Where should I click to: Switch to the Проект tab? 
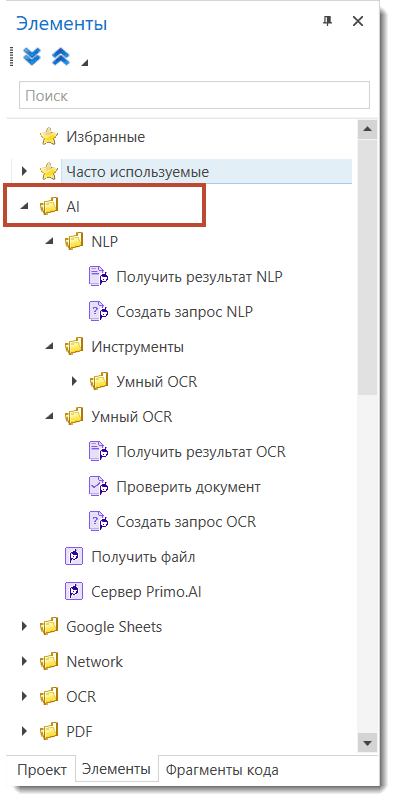click(x=42, y=770)
